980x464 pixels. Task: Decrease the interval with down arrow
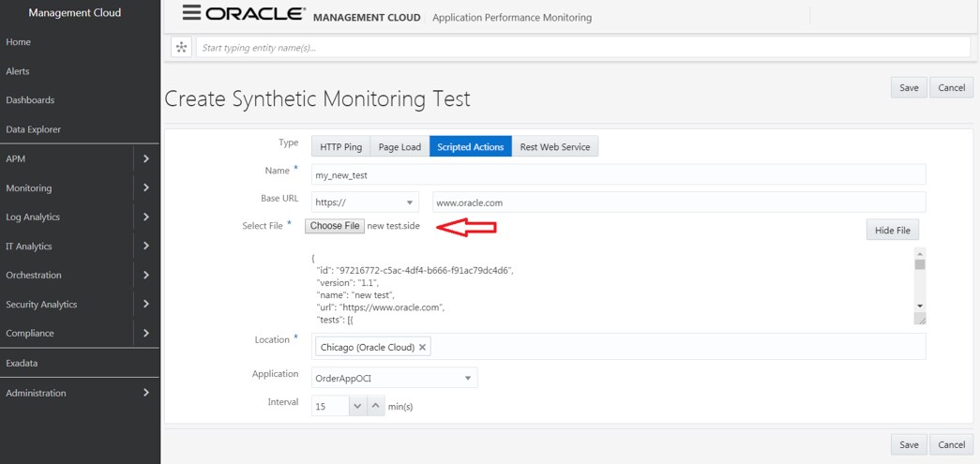(356, 406)
